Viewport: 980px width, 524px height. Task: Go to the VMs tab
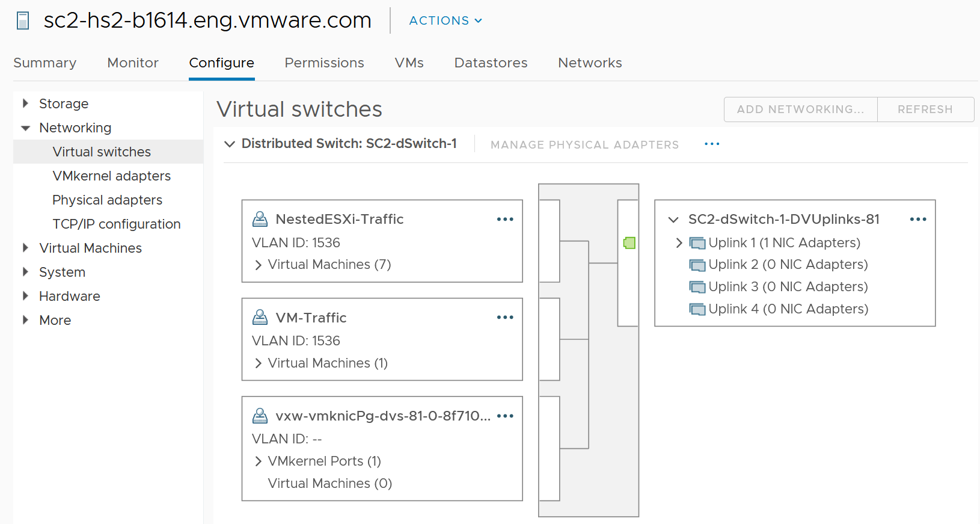click(x=409, y=63)
